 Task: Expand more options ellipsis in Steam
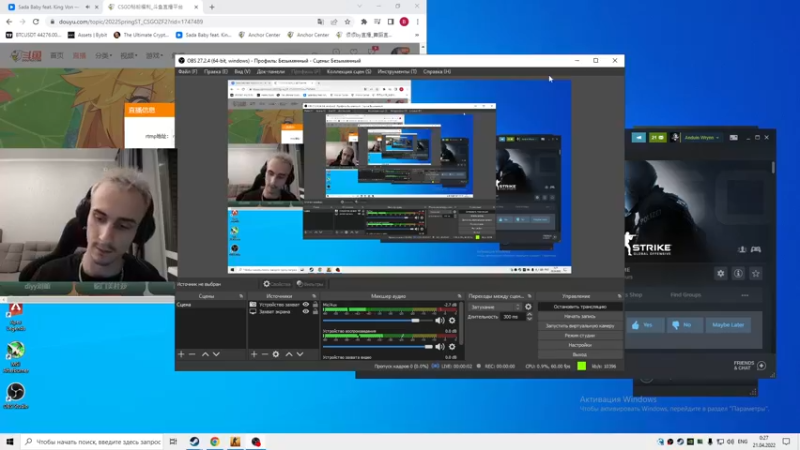point(745,295)
